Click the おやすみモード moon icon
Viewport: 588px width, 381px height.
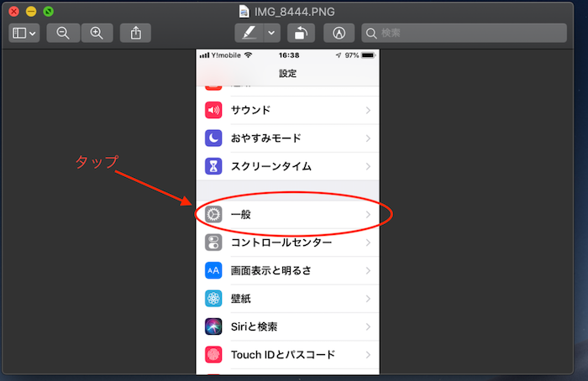tap(213, 138)
